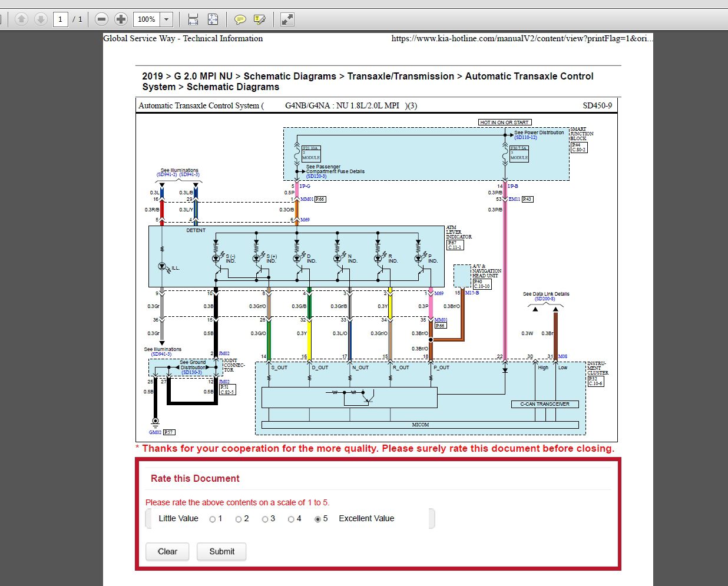Click the 'ILL.' lamp label
The width and height of the screenshot is (728, 586).
click(175, 269)
